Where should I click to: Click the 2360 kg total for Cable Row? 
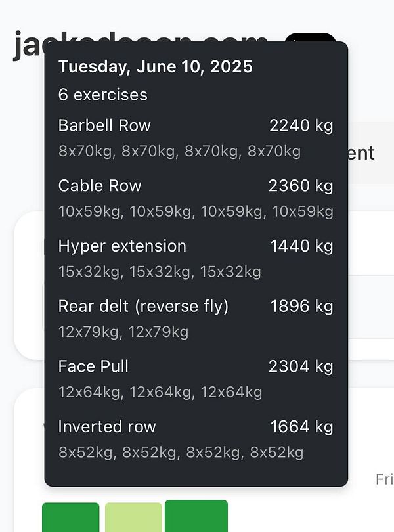(x=301, y=186)
